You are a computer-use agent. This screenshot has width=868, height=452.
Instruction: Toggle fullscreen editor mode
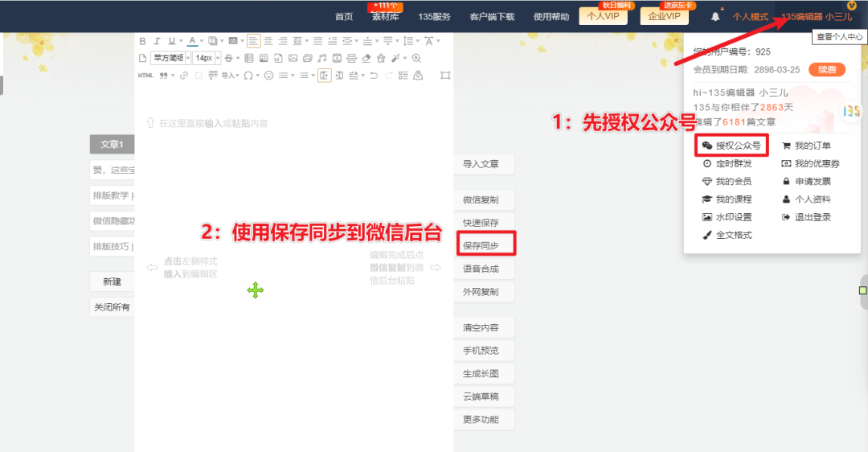(x=445, y=76)
